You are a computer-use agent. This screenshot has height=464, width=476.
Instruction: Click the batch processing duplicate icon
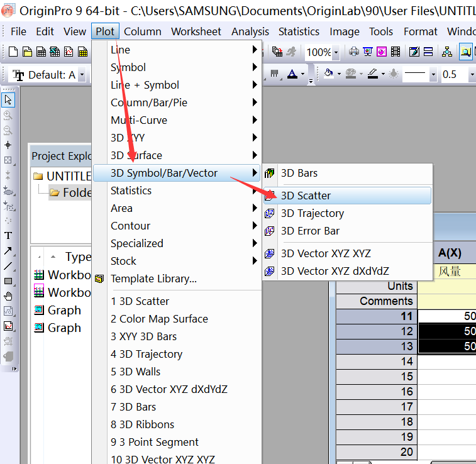pos(277,52)
